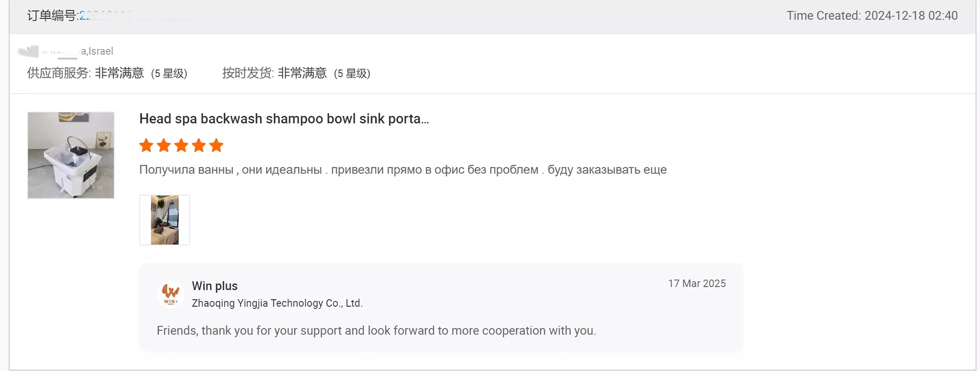
Task: Select the Win plus seller name
Action: 215,286
